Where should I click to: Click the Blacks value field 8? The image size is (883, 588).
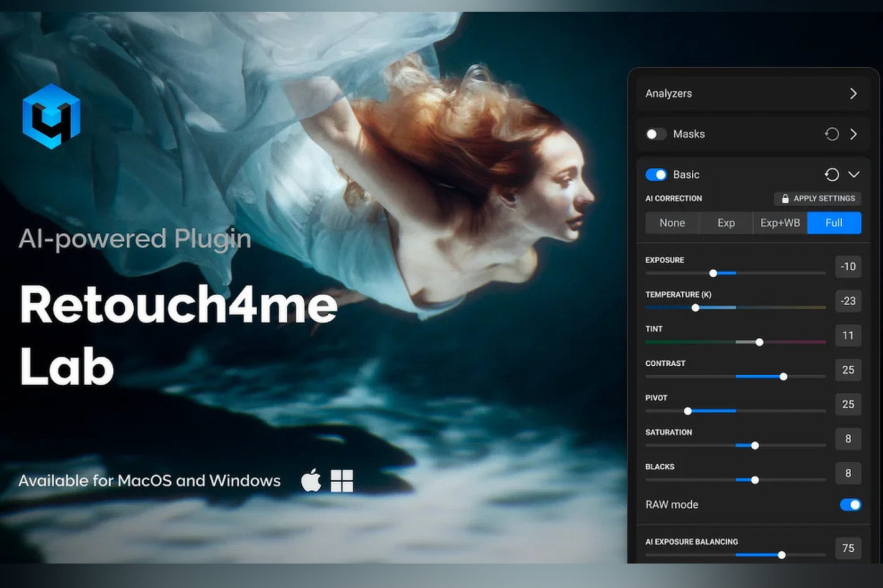point(848,473)
